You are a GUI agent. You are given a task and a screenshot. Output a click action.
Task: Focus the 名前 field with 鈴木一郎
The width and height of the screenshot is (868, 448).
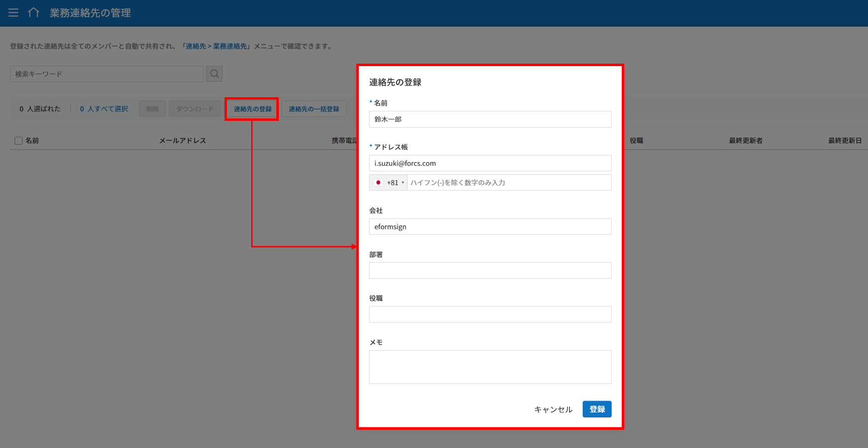pyautogui.click(x=490, y=119)
